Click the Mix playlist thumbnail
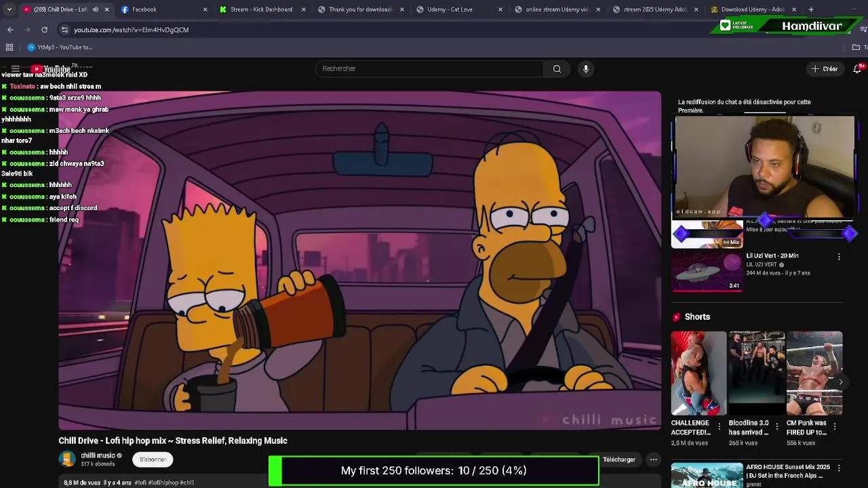Viewport: 868px width, 488px height. (707, 234)
